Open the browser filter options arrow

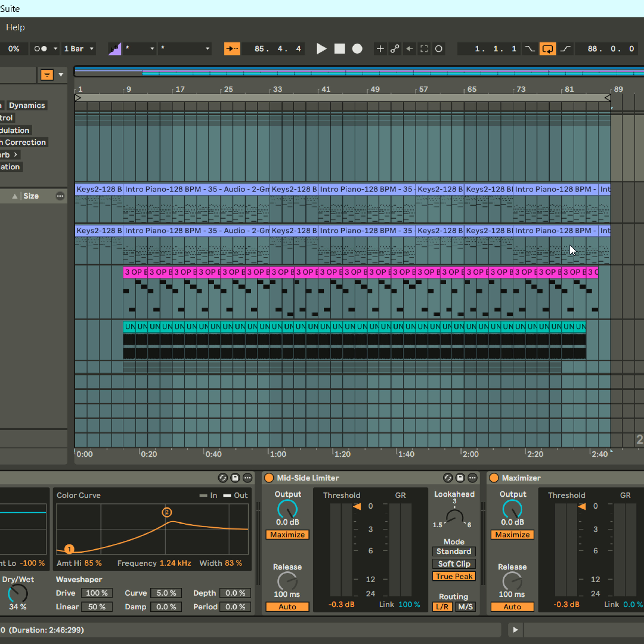61,75
